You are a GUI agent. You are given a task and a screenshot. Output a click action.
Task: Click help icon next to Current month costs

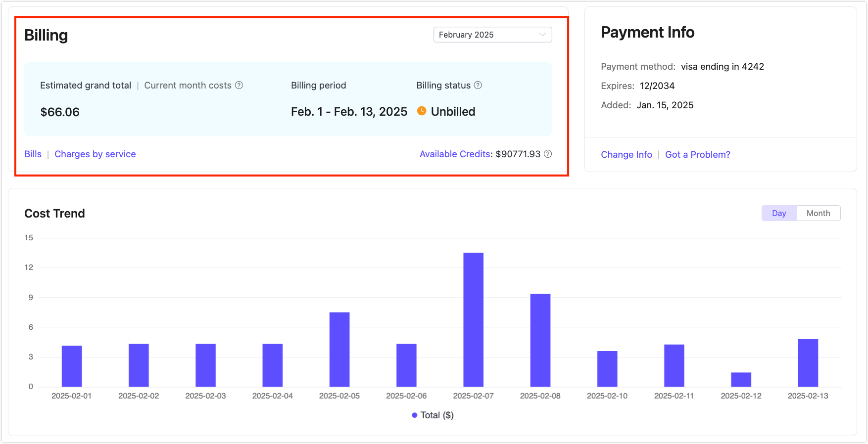(239, 85)
